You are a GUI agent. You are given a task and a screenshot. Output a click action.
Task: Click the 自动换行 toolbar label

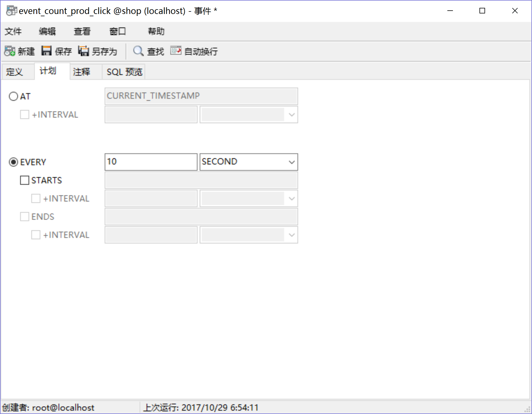click(201, 51)
